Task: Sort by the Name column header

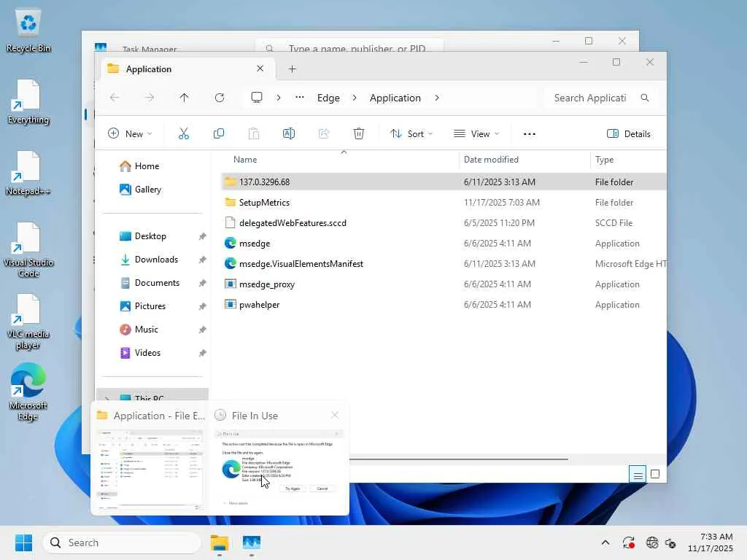Action: (x=245, y=160)
